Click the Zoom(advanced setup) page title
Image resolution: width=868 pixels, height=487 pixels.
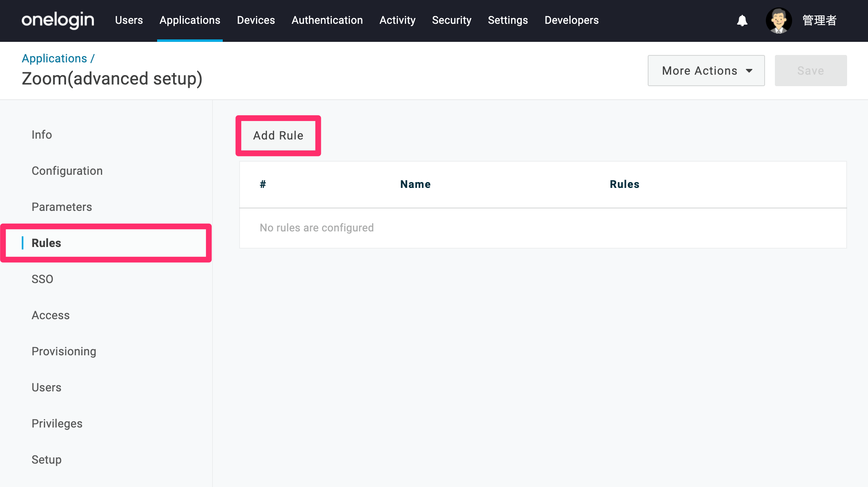[112, 78]
